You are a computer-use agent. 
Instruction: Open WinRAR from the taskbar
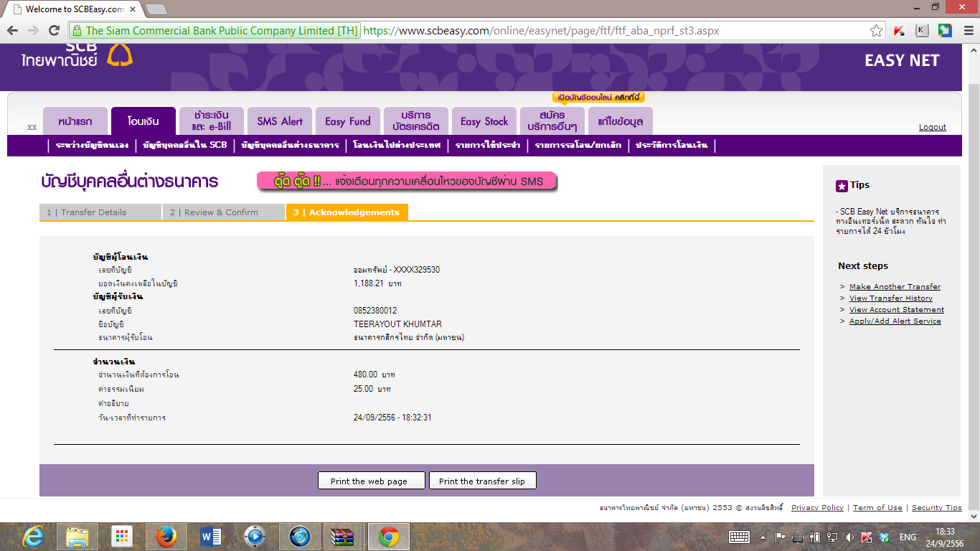[x=344, y=537]
